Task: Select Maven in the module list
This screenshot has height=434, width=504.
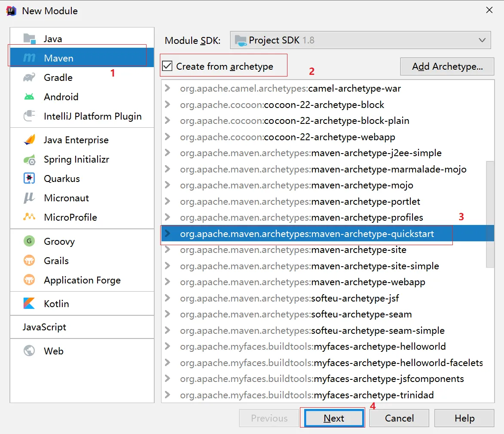Action: click(x=59, y=58)
